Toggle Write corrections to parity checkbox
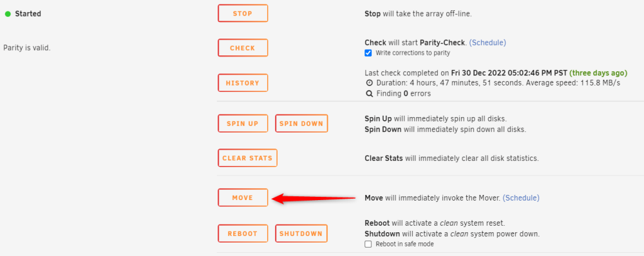 click(x=368, y=53)
